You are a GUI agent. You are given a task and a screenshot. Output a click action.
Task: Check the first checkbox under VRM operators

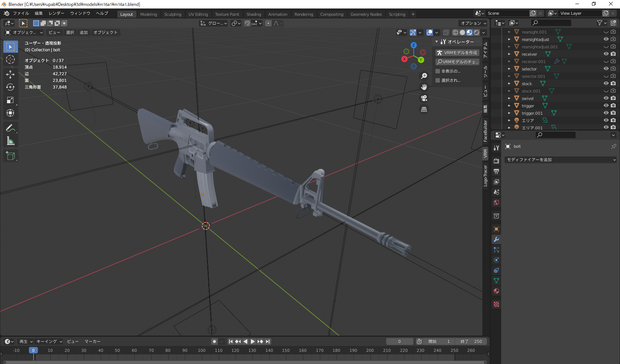click(438, 71)
